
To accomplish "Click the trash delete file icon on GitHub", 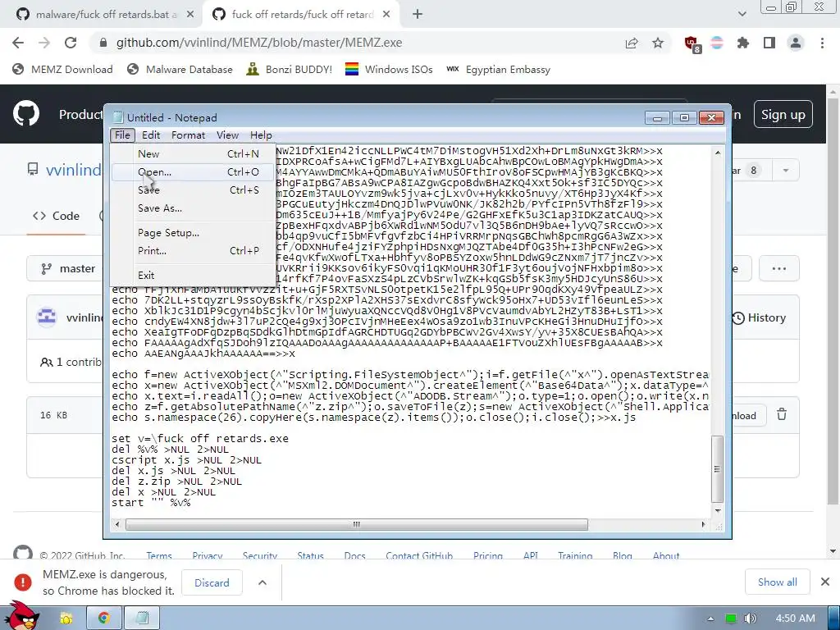I will (782, 414).
